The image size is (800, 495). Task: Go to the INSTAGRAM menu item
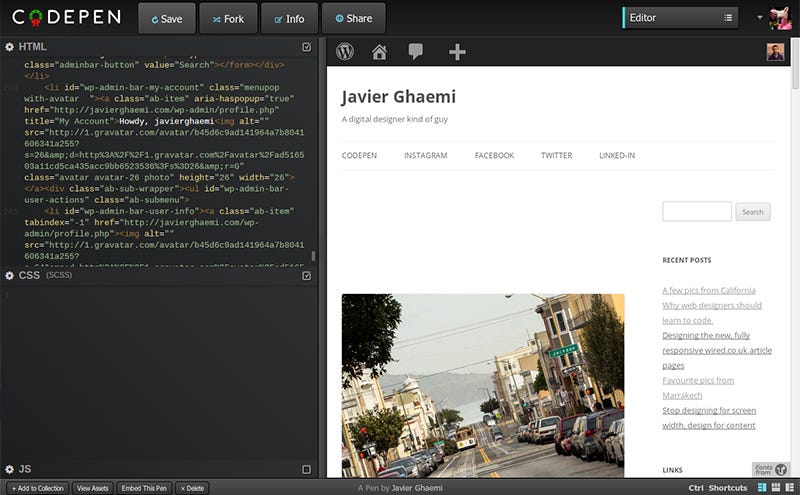[425, 156]
